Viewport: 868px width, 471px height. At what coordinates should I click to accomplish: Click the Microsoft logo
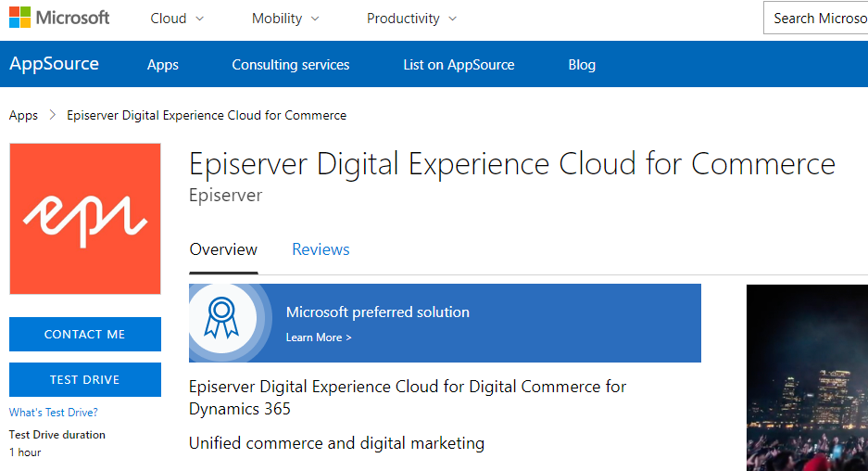(x=59, y=18)
